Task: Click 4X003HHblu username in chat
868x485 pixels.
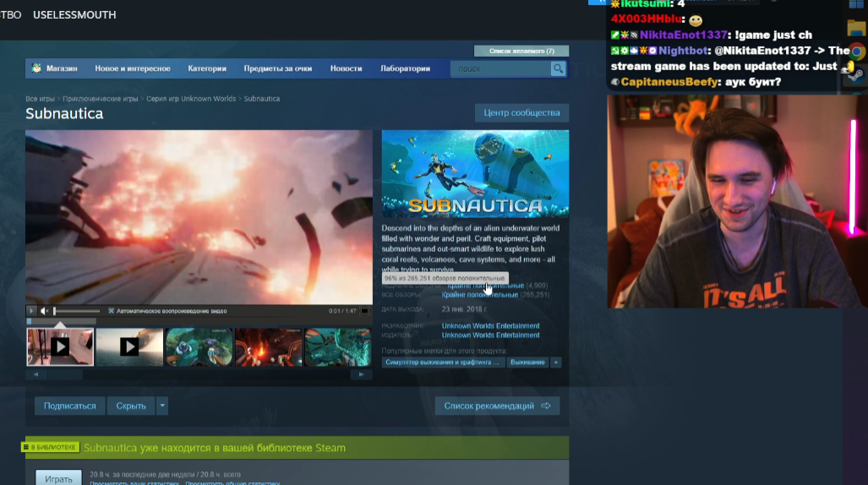Action: coord(647,19)
